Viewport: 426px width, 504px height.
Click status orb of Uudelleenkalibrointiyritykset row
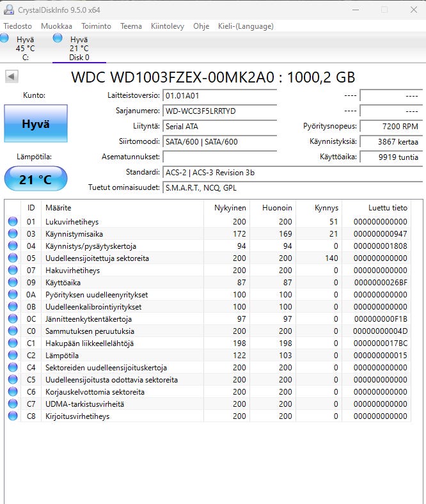tap(13, 306)
